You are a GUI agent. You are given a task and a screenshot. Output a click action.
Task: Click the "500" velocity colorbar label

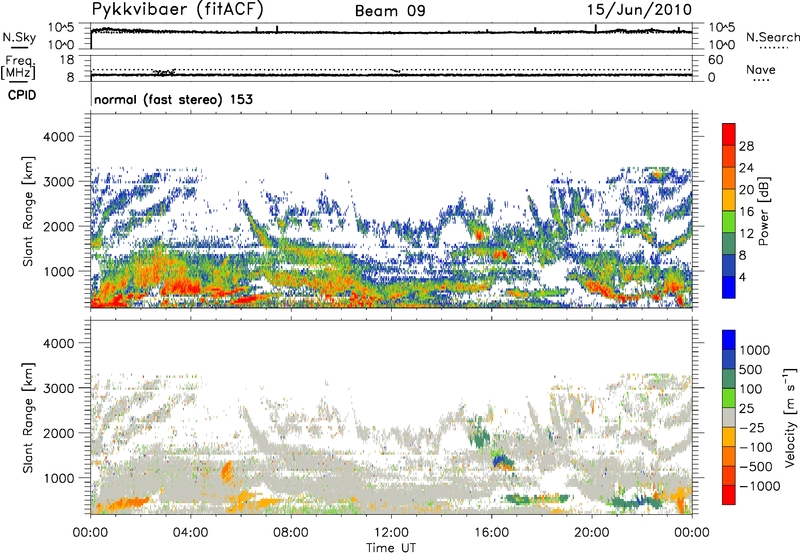click(x=751, y=370)
